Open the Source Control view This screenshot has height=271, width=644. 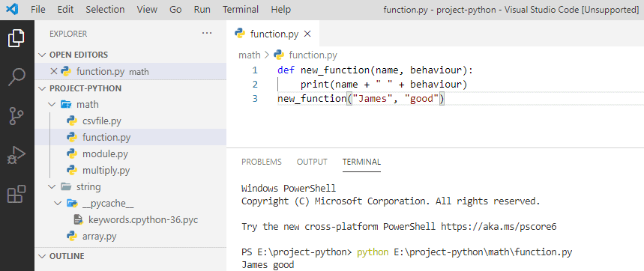point(16,115)
